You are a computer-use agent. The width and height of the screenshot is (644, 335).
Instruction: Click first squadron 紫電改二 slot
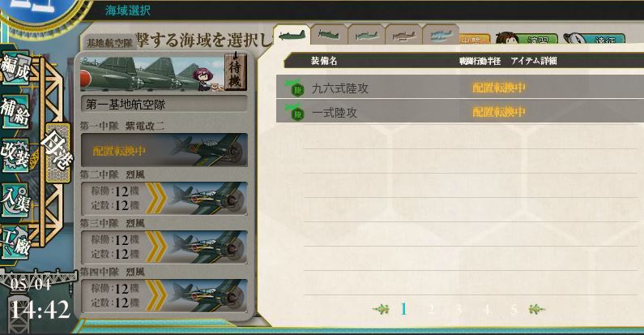click(x=164, y=149)
